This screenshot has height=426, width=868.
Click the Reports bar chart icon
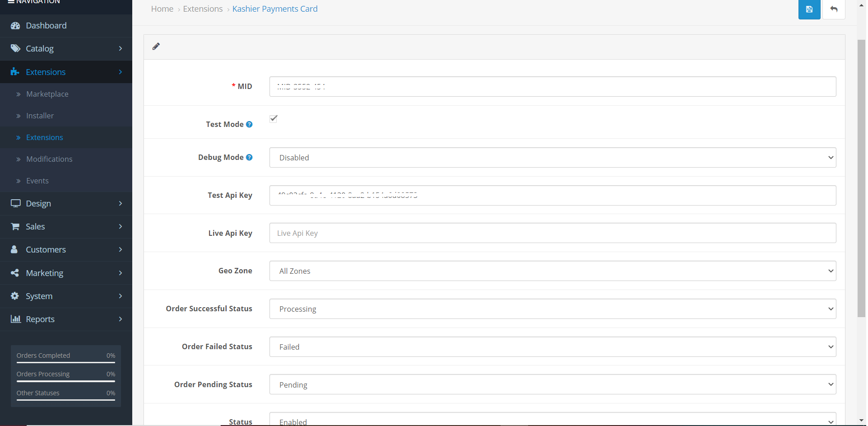point(16,319)
